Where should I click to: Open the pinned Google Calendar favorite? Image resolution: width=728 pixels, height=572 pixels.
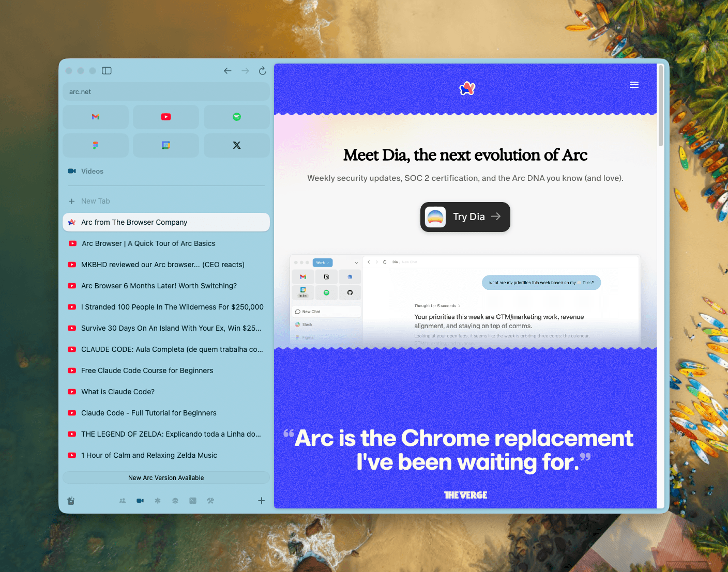(166, 145)
